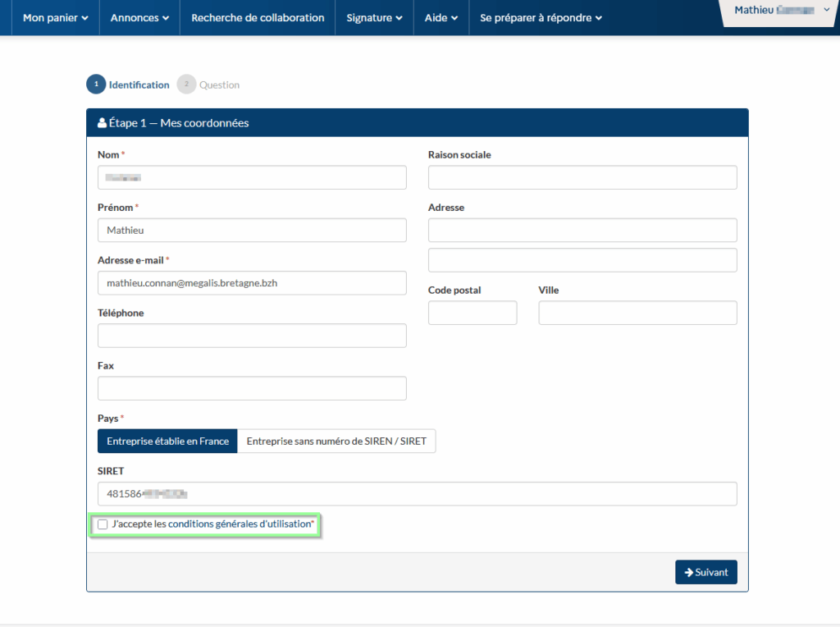Select Entreprise sans numéro de SIREN / SIRET
Image resolution: width=840 pixels, height=627 pixels.
[x=336, y=441]
